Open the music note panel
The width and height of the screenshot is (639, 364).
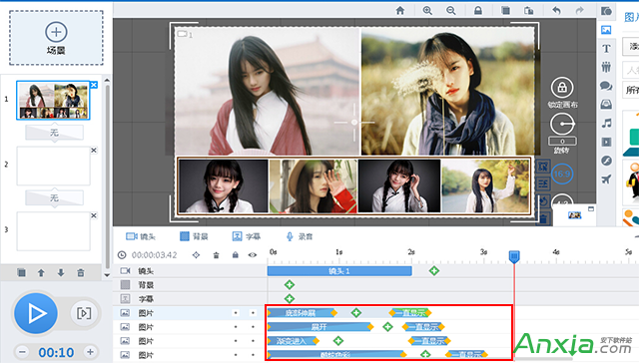[606, 123]
